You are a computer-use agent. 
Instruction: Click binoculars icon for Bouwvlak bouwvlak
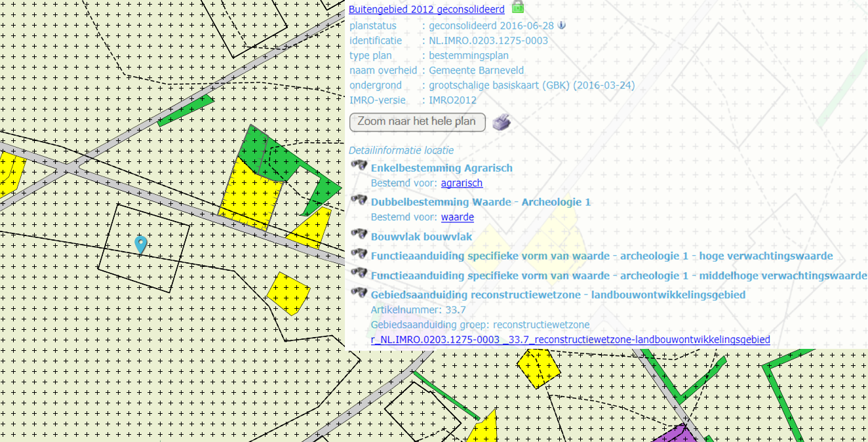359,234
